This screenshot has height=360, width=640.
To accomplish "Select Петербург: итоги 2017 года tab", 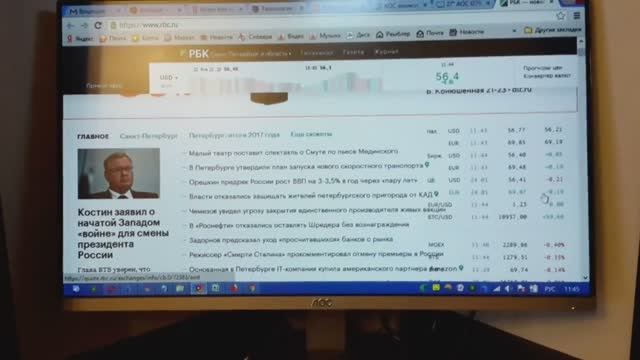I will (x=234, y=135).
